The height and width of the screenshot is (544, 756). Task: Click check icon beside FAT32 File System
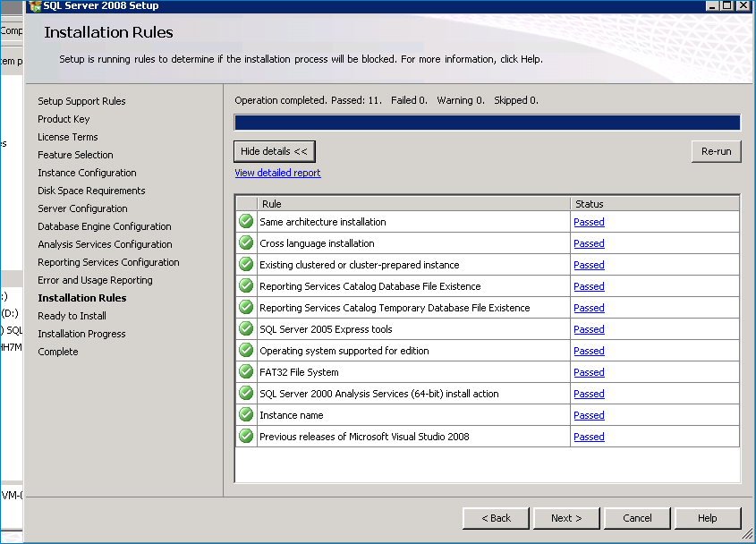[246, 371]
